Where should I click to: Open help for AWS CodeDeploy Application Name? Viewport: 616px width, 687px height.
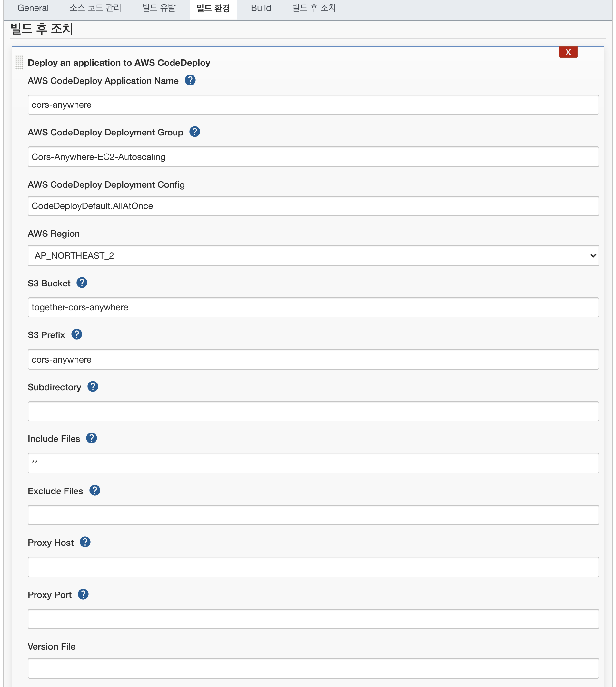pos(190,80)
